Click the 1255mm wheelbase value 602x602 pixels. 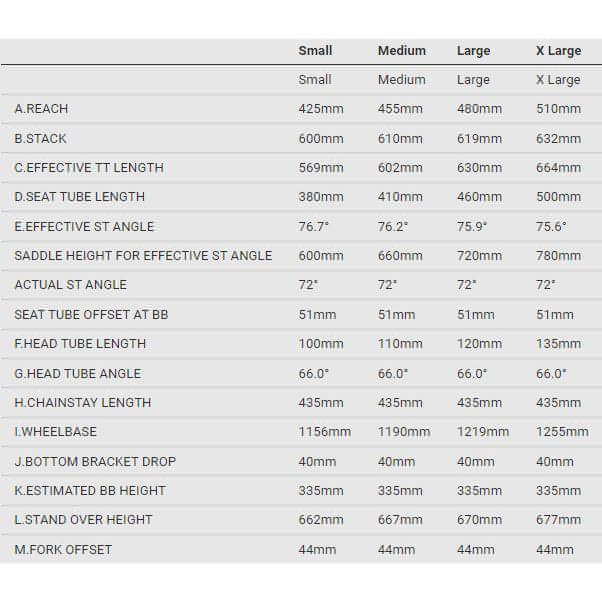[x=562, y=432]
